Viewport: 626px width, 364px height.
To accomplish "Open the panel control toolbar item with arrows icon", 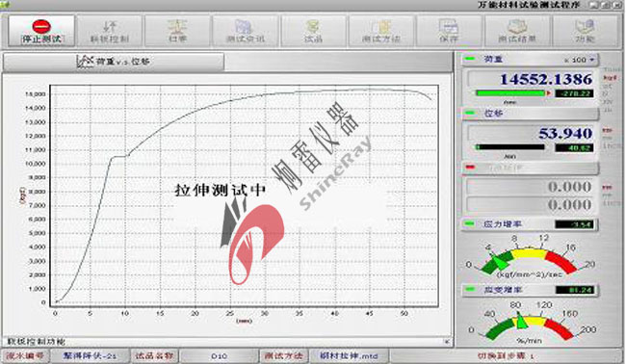I will (110, 31).
